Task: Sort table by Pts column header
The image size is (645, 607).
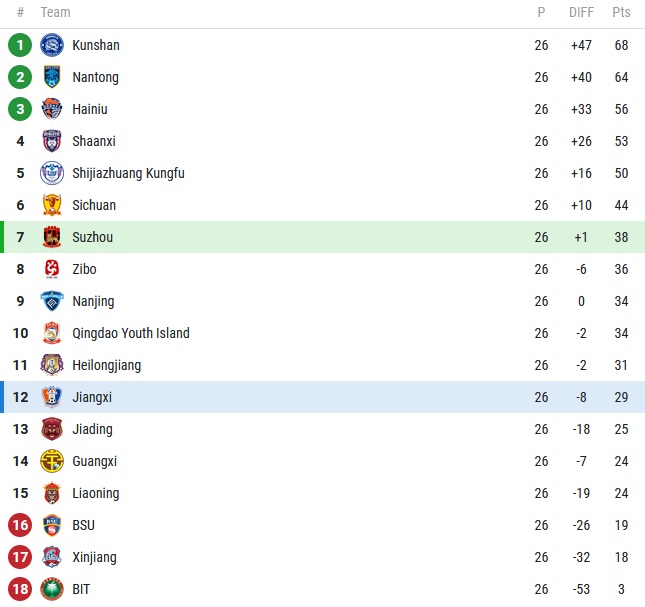Action: pyautogui.click(x=621, y=12)
